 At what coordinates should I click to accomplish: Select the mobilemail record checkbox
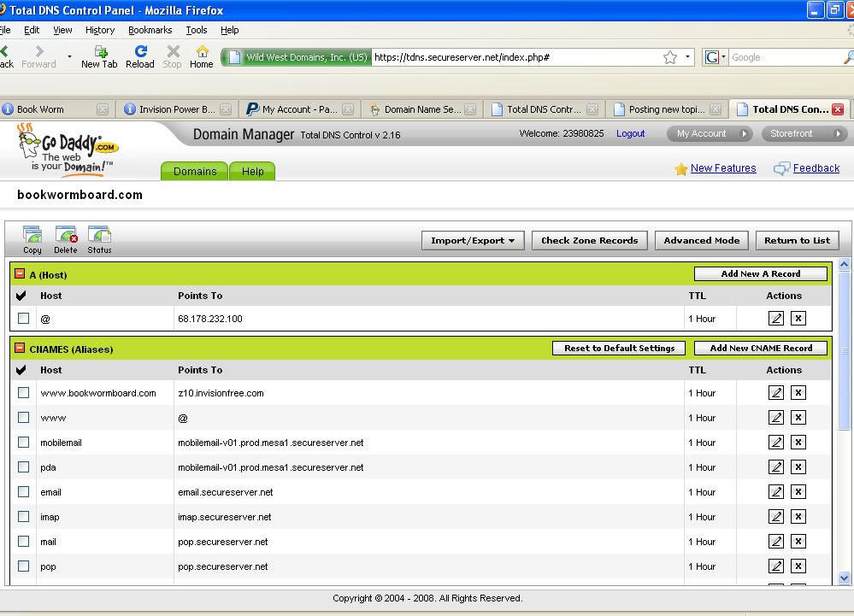24,443
